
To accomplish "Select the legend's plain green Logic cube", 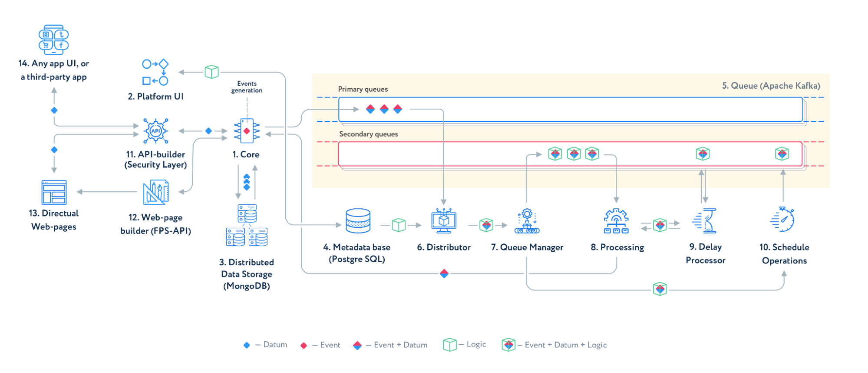I will point(450,345).
